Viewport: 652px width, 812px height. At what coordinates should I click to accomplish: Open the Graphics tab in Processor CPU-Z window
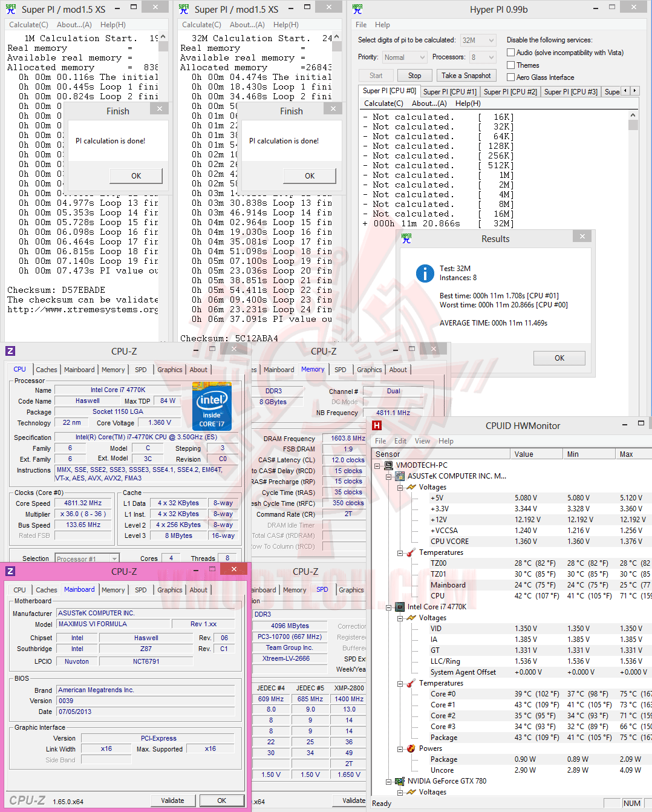[170, 370]
